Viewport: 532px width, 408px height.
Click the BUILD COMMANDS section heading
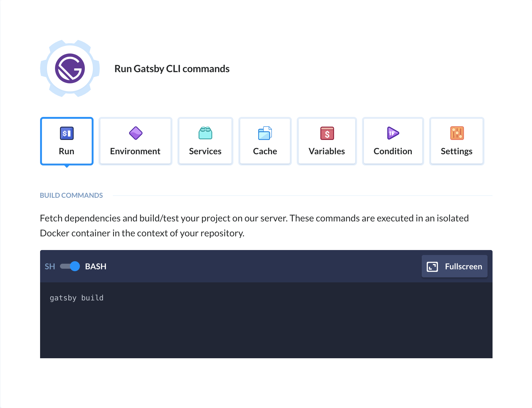pos(71,195)
